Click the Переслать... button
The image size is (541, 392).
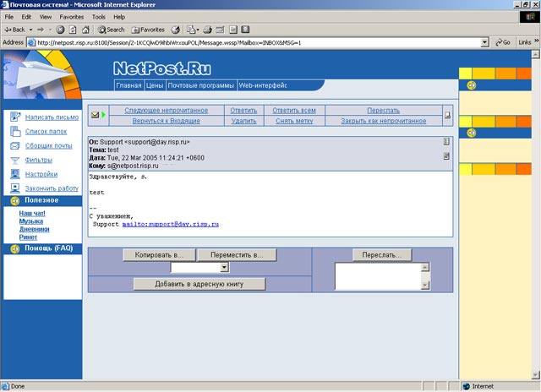(x=382, y=255)
